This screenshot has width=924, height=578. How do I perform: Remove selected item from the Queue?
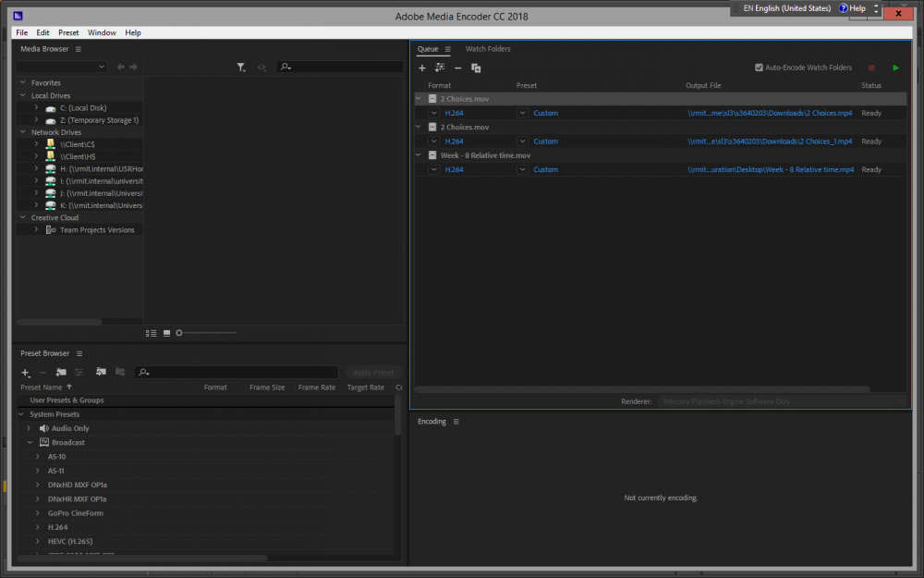tap(458, 68)
